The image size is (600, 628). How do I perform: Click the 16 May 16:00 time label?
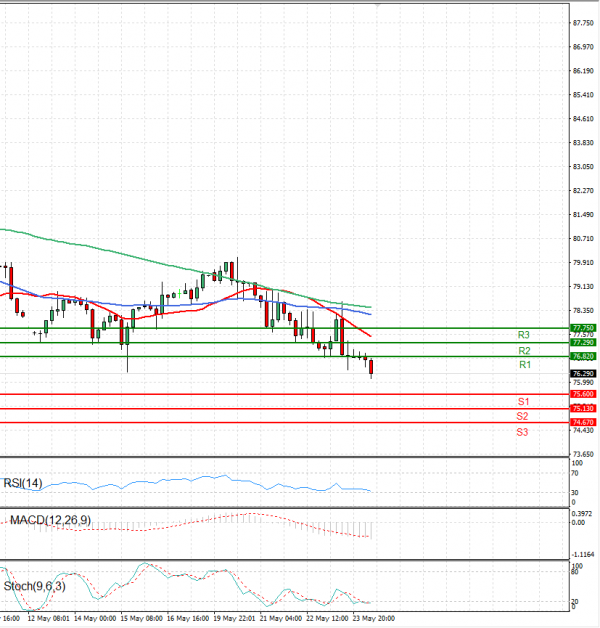tap(188, 619)
